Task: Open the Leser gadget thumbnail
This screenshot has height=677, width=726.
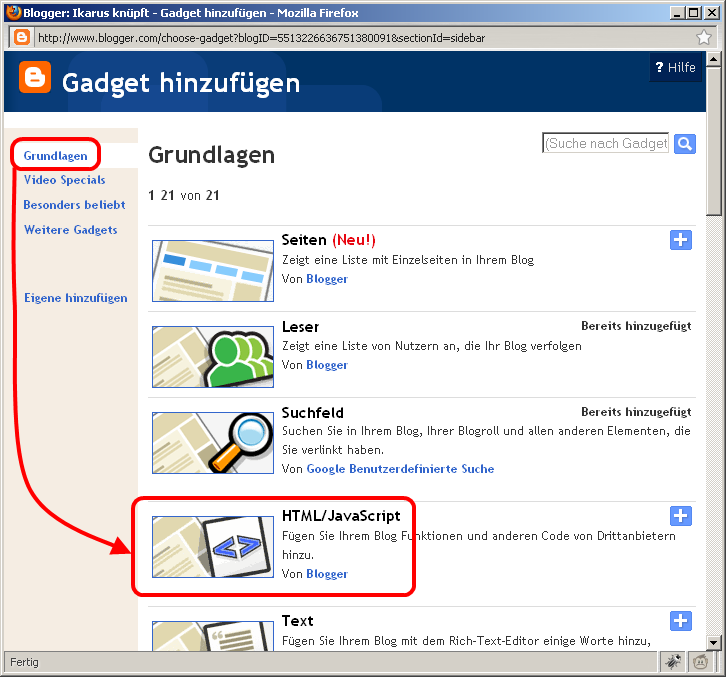Action: [x=213, y=357]
